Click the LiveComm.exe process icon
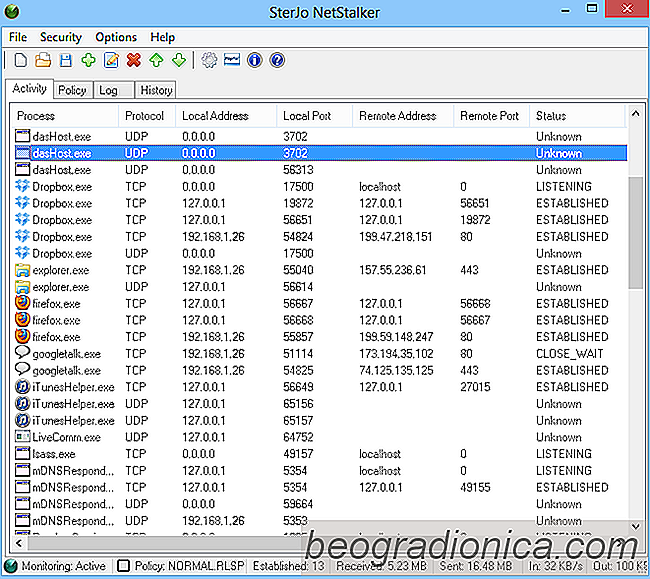The image size is (650, 579). 22,436
